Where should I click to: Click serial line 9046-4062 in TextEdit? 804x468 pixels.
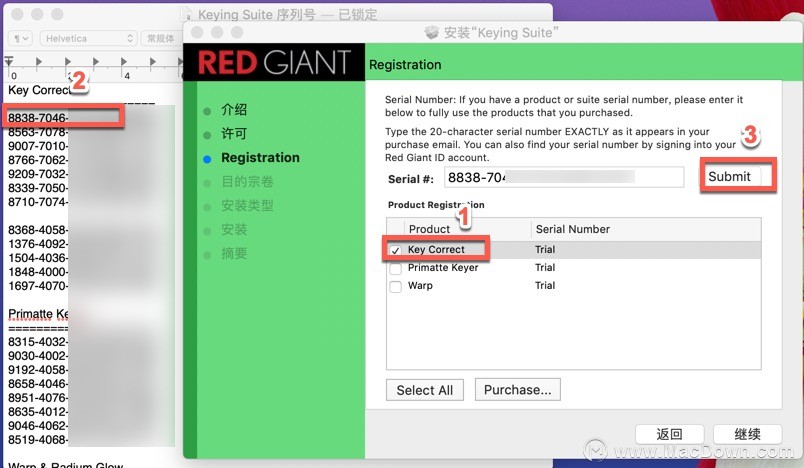coord(37,425)
